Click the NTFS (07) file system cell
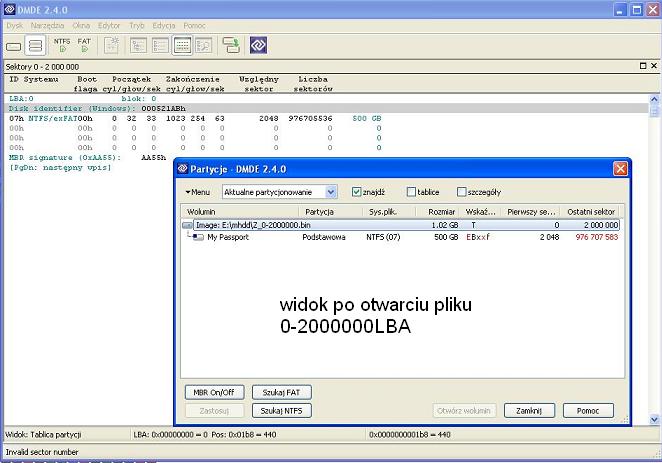This screenshot has width=662, height=463. coord(383,237)
